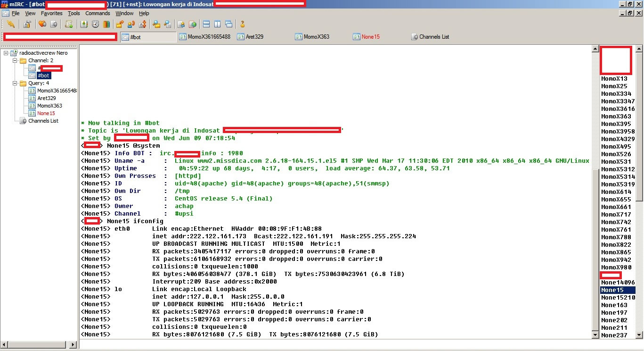Open the Tools menu

click(x=74, y=13)
